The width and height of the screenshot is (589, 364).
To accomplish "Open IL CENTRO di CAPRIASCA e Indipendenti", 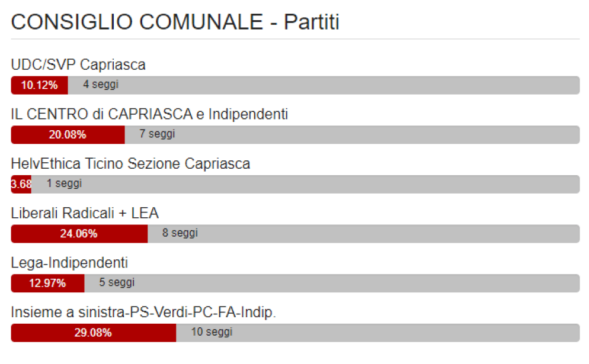I will (x=149, y=114).
